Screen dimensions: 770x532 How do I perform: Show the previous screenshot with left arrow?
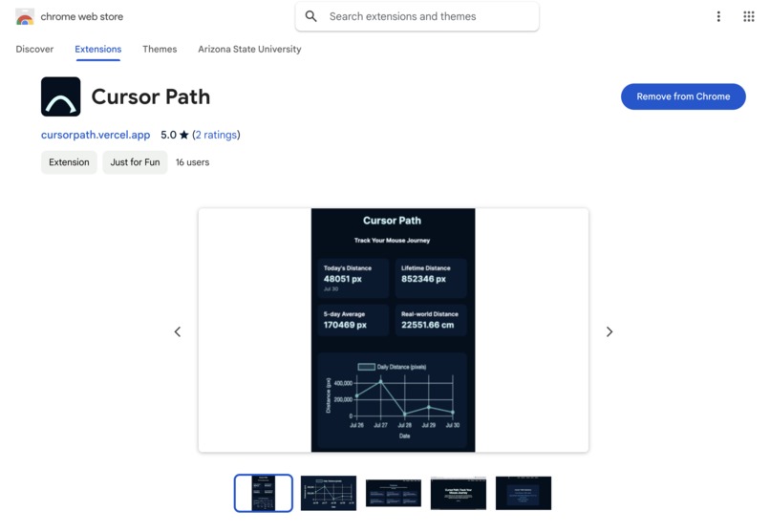point(178,331)
